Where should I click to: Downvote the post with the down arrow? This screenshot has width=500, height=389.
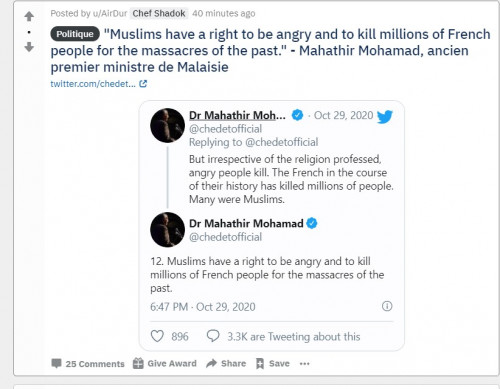pyautogui.click(x=29, y=47)
